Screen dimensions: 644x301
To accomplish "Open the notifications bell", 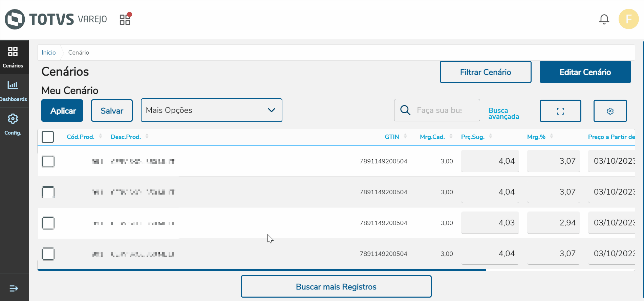I will pos(604,19).
